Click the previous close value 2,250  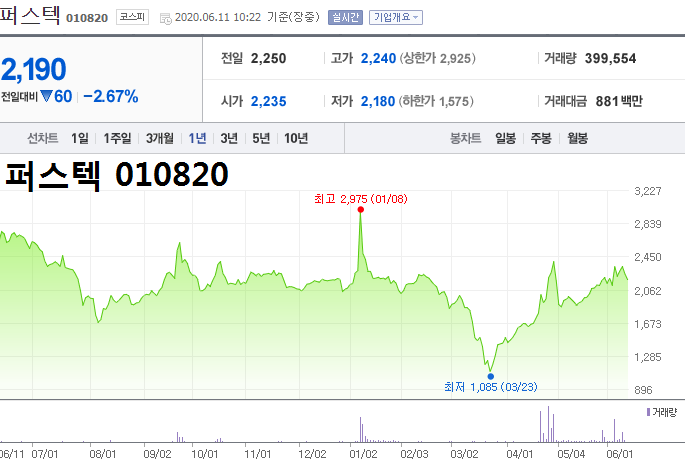coord(268,59)
